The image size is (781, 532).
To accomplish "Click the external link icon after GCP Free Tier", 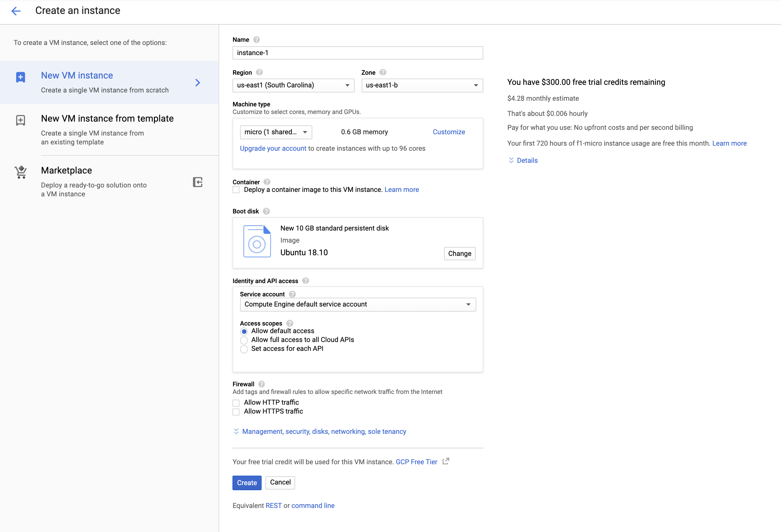I will (446, 461).
